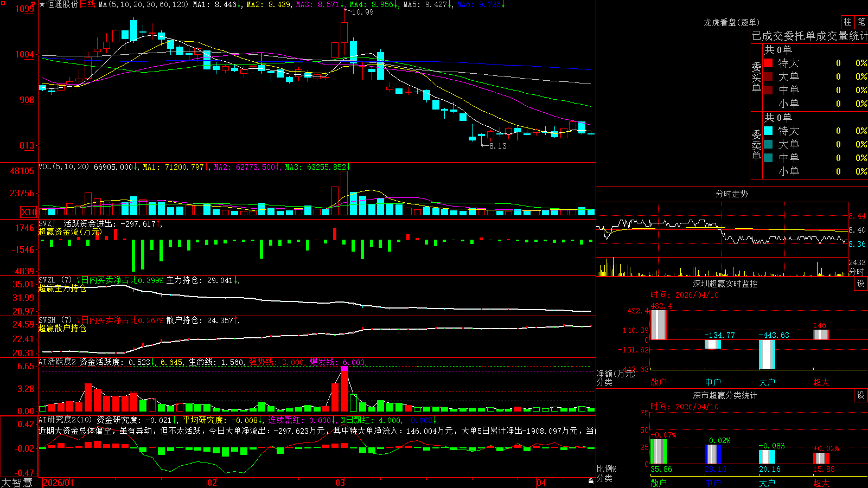Click the red 委买单 特大 color swatch
The width and height of the screenshot is (868, 488).
(x=768, y=63)
